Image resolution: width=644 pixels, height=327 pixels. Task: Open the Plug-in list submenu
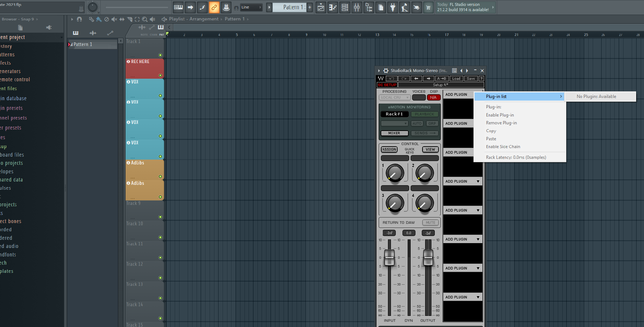520,97
